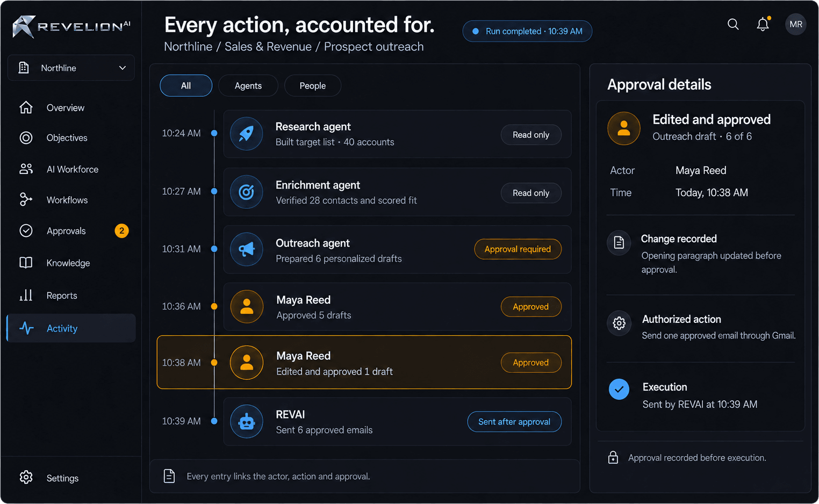
Task: Open Settings in sidebar
Action: coord(71,478)
